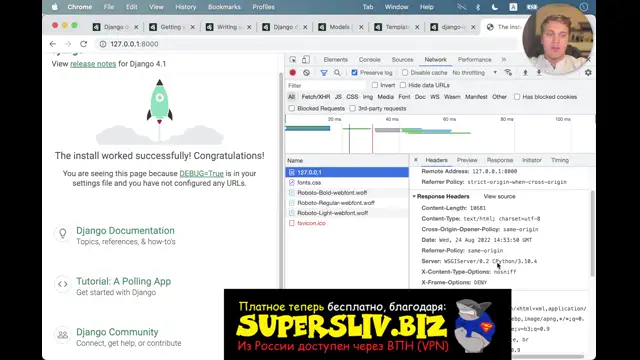Open the DEBUG=True link
640x360 pixels.
tap(202, 173)
